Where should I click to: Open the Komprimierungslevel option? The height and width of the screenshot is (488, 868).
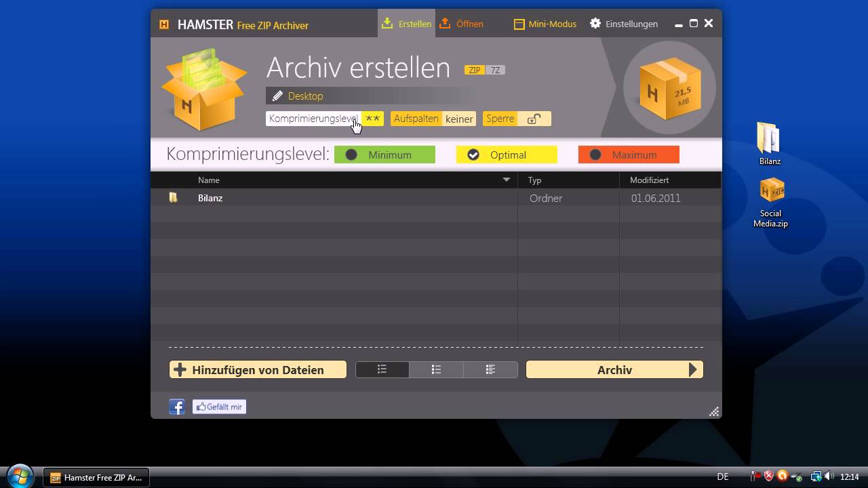click(x=325, y=119)
